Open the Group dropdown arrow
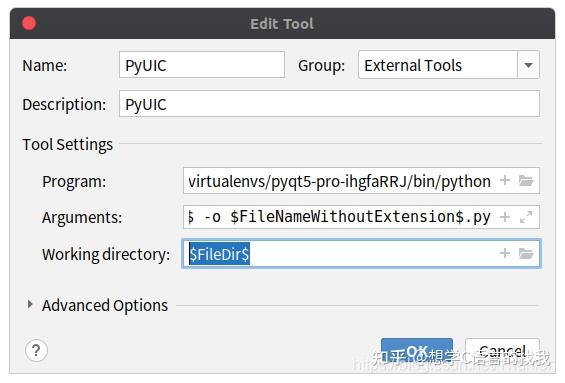565x383 pixels. click(x=528, y=65)
